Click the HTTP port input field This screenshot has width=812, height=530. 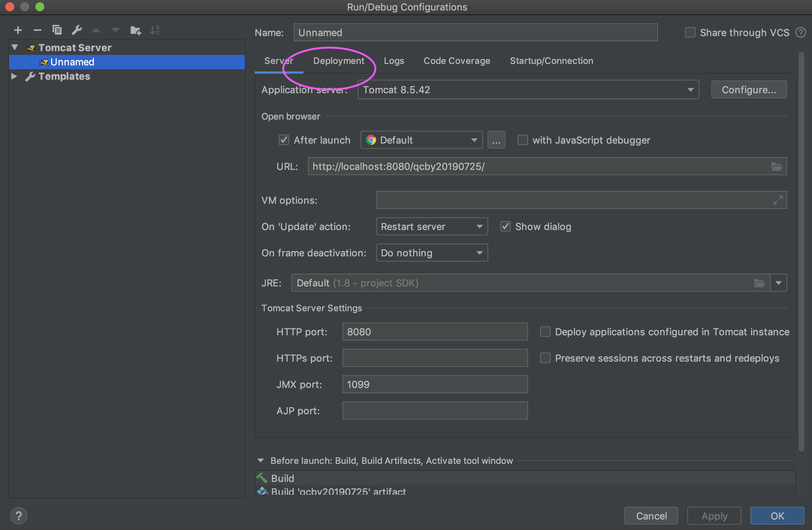click(435, 332)
